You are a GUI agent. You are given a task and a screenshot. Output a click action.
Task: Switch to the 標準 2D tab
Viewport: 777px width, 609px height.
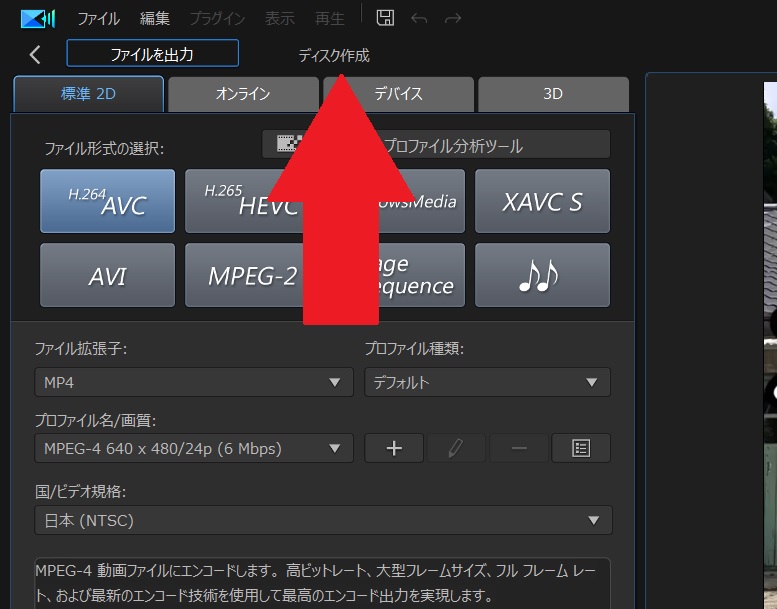click(89, 94)
